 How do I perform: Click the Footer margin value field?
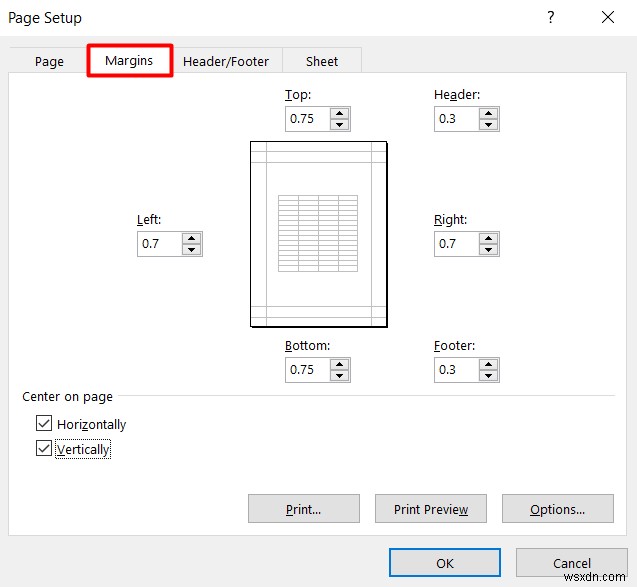pyautogui.click(x=457, y=370)
